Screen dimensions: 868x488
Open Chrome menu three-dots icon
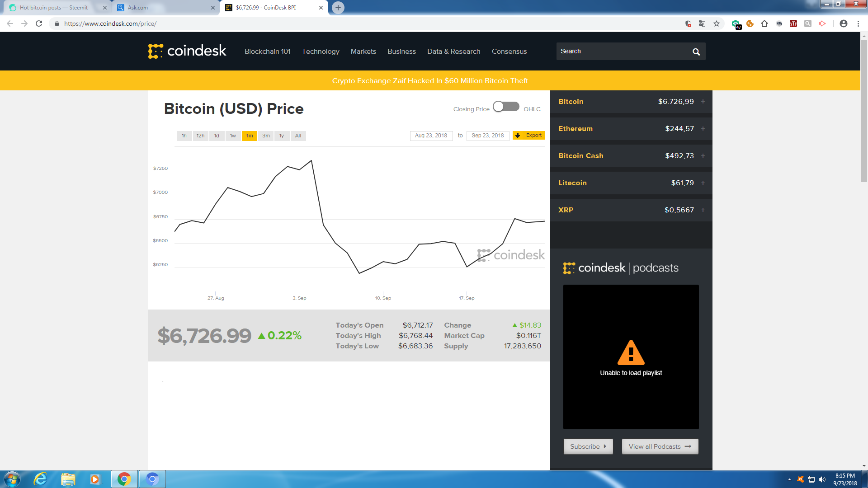[x=858, y=23]
